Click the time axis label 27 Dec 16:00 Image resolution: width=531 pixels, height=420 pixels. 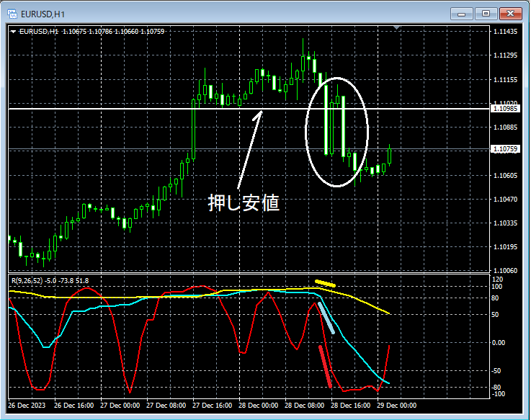[x=212, y=406]
